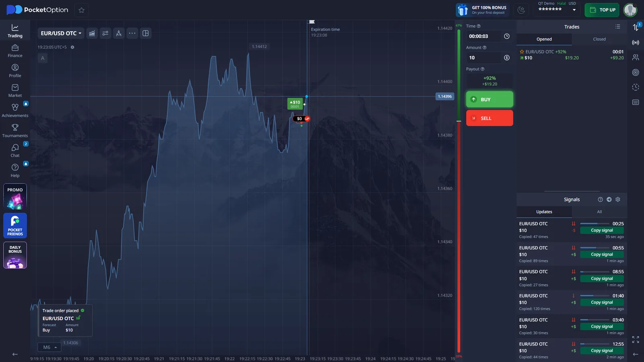
Task: Copy signal with 08:55 timer
Action: coord(602,279)
